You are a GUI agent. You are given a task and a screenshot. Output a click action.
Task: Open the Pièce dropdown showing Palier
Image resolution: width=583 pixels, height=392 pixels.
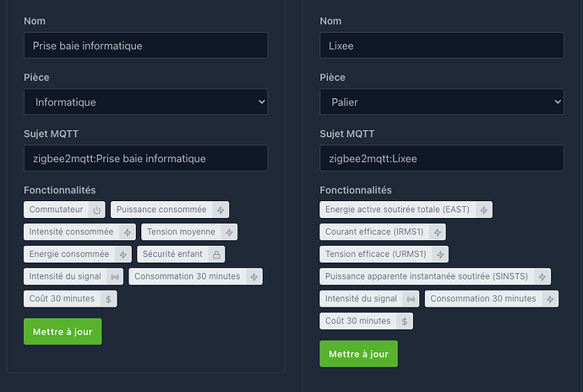point(442,102)
